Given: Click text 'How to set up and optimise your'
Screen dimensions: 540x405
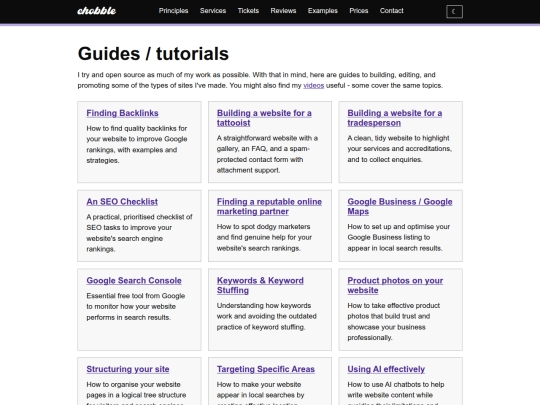Looking at the screenshot, I should [x=398, y=237].
